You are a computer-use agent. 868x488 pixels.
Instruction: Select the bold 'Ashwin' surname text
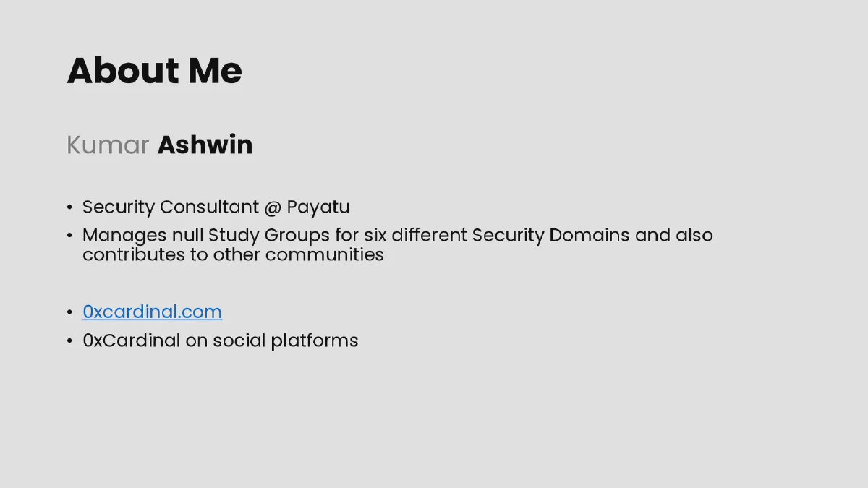[x=205, y=145]
